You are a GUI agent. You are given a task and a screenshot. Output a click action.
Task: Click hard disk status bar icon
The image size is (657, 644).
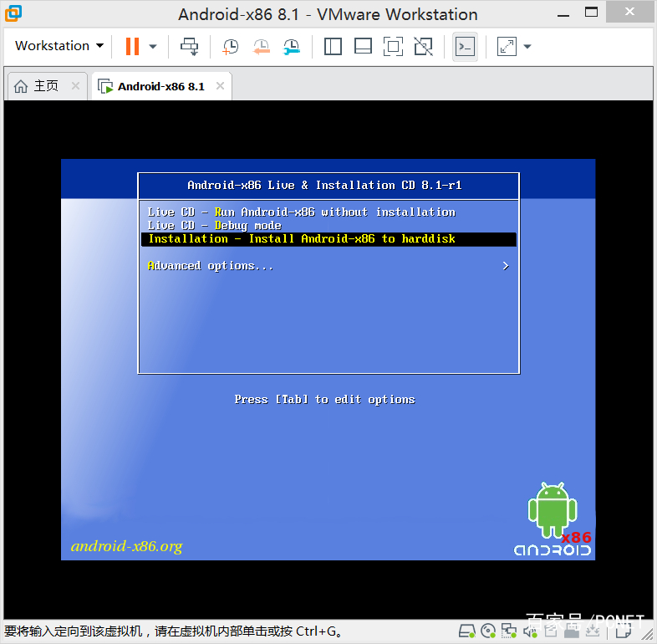click(466, 631)
